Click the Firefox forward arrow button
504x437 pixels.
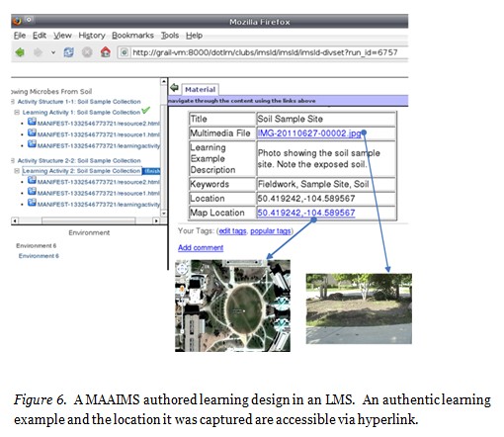(38, 52)
